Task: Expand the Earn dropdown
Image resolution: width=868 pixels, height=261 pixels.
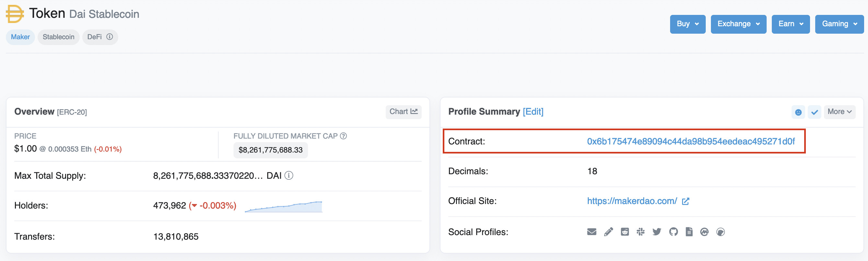Action: point(791,24)
